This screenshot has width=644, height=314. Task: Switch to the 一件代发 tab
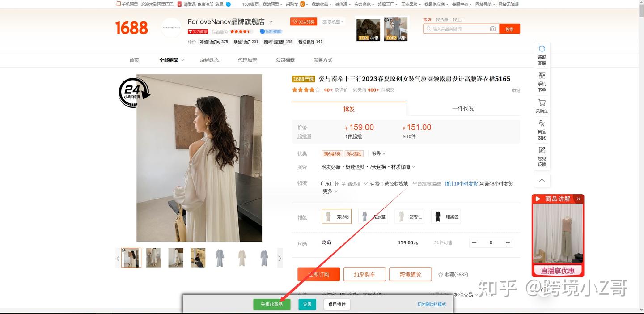pos(463,108)
